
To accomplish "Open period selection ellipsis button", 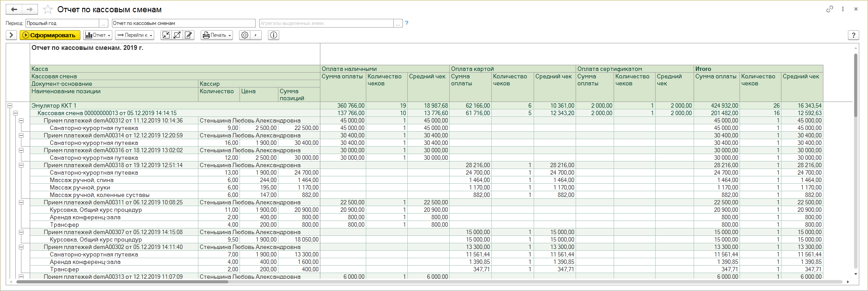I will (x=104, y=23).
